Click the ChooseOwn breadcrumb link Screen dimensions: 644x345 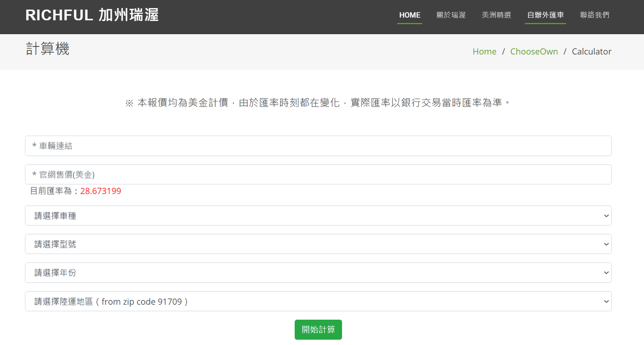pos(534,52)
